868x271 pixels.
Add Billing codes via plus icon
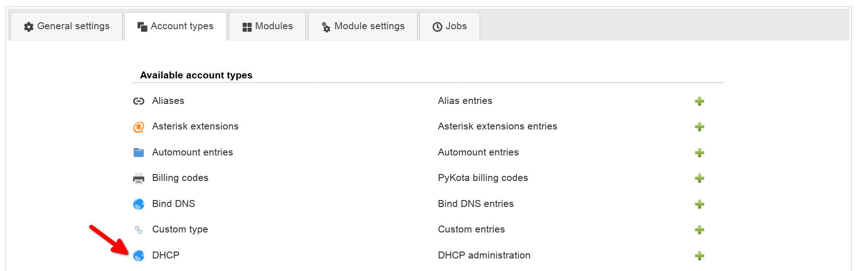[x=699, y=178]
